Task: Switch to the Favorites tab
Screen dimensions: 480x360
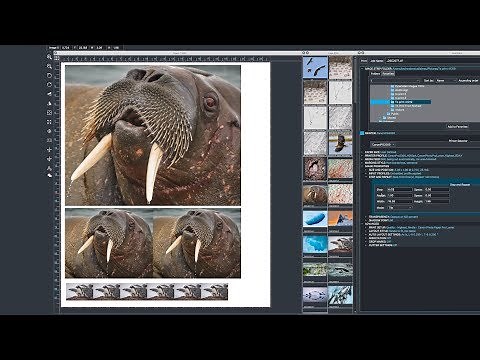Action: coord(388,74)
